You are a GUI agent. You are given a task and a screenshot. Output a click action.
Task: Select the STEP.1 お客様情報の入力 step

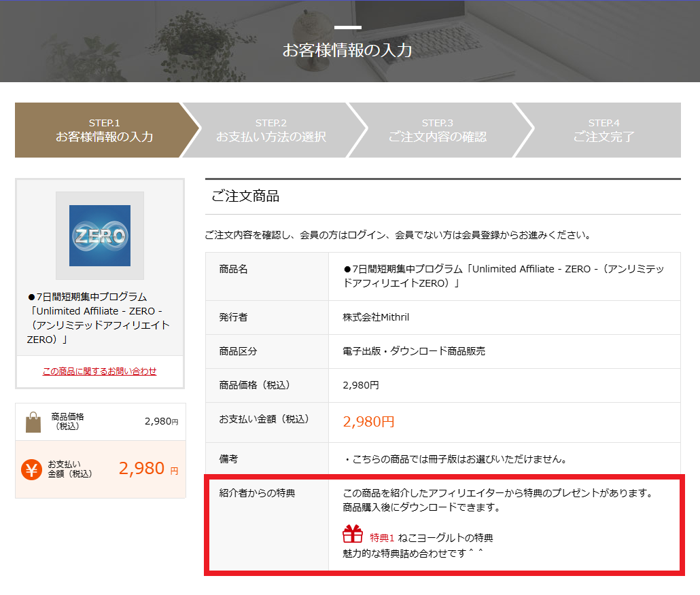pos(104,130)
